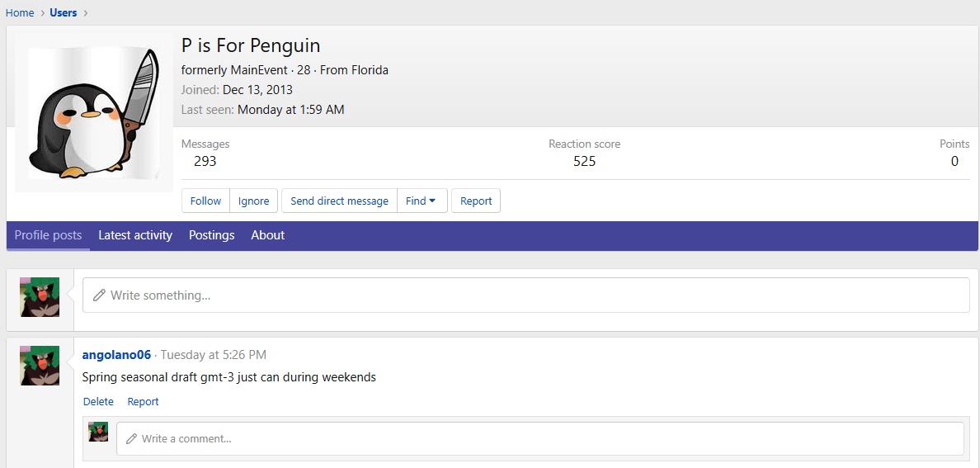Follow the user P is For Penguin
The height and width of the screenshot is (468, 980).
(x=205, y=201)
